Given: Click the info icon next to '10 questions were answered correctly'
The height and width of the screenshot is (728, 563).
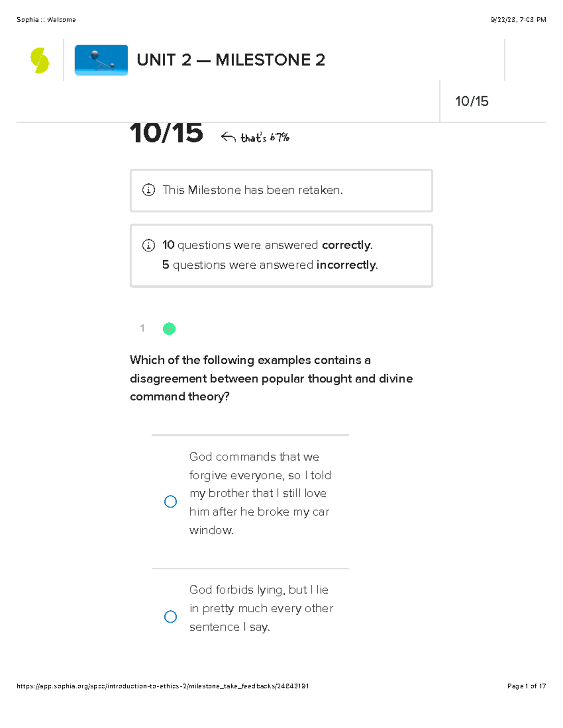Looking at the screenshot, I should (148, 245).
